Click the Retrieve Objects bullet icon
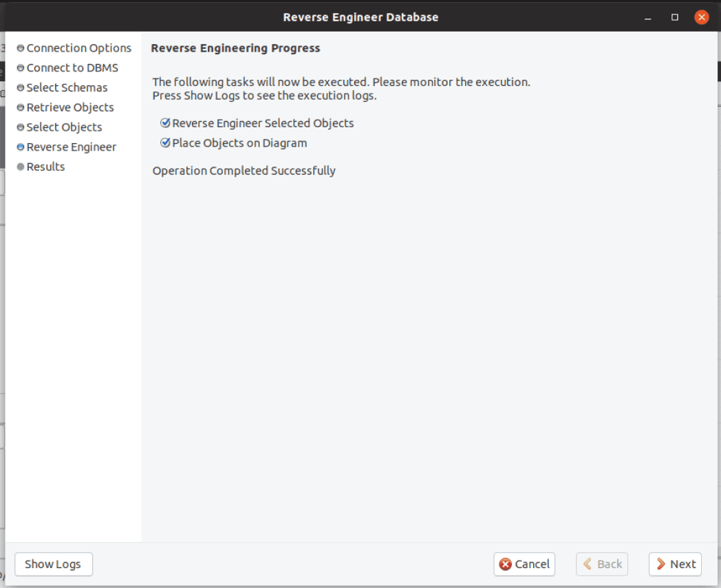This screenshot has width=721, height=588. [21, 107]
